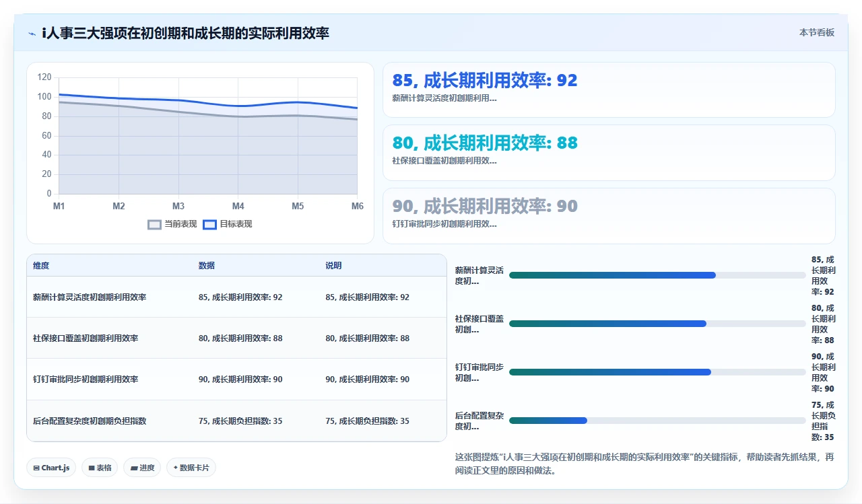862x504 pixels.
Task: Click the 薪酬计算灵活度 progress bar
Action: [x=657, y=275]
